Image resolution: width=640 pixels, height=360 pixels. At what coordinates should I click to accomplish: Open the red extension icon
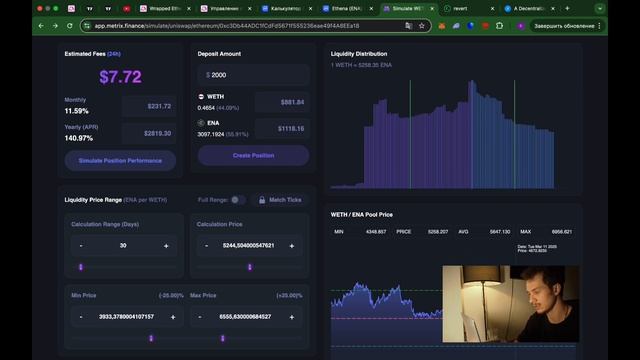(485, 26)
